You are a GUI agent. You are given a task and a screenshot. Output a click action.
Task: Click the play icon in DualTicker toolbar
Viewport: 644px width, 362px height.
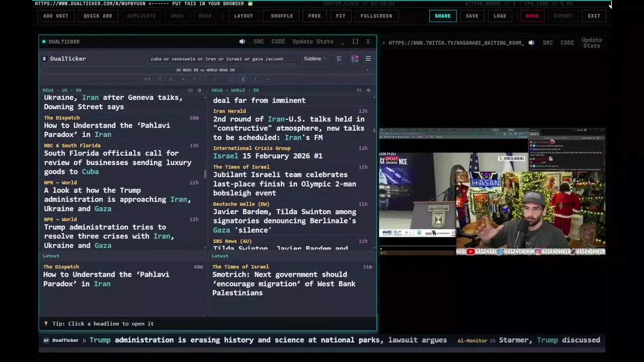click(183, 79)
